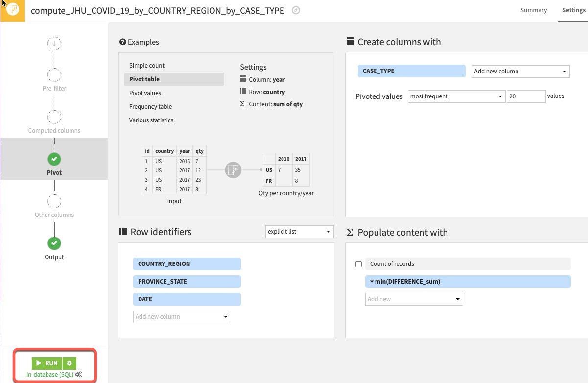Click the circular icon beside recipe name
This screenshot has height=383, width=588.
(x=296, y=10)
